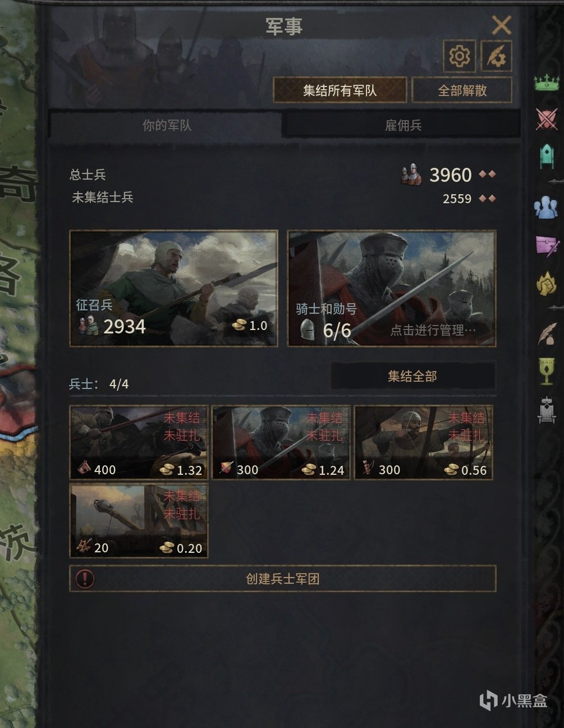Click the 集结所有军队 button
This screenshot has width=564, height=728.
tap(340, 90)
